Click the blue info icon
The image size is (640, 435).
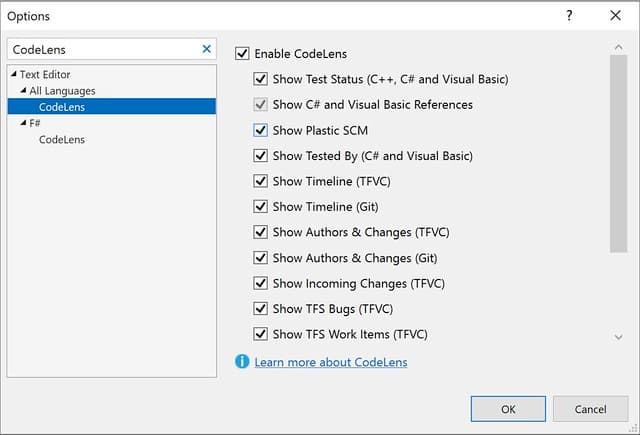(x=242, y=361)
